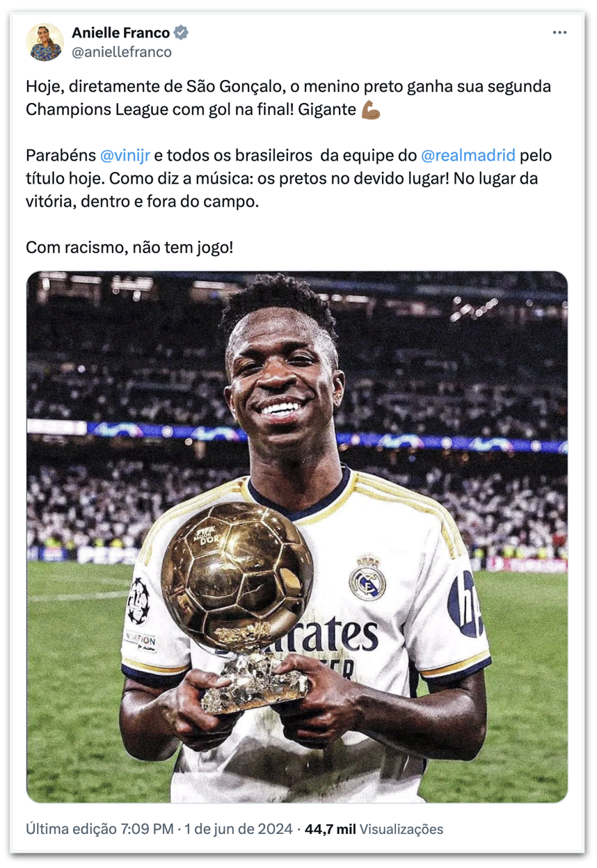Open the Anielle Franco display name

coord(120,33)
